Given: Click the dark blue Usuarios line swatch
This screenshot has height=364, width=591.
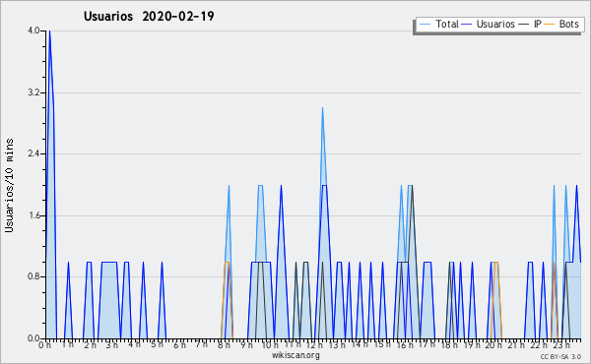Looking at the screenshot, I should click(x=467, y=25).
